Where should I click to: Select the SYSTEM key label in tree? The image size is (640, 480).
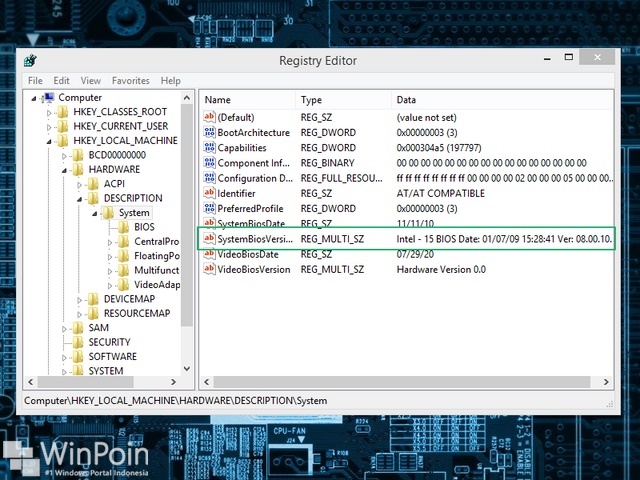[106, 371]
